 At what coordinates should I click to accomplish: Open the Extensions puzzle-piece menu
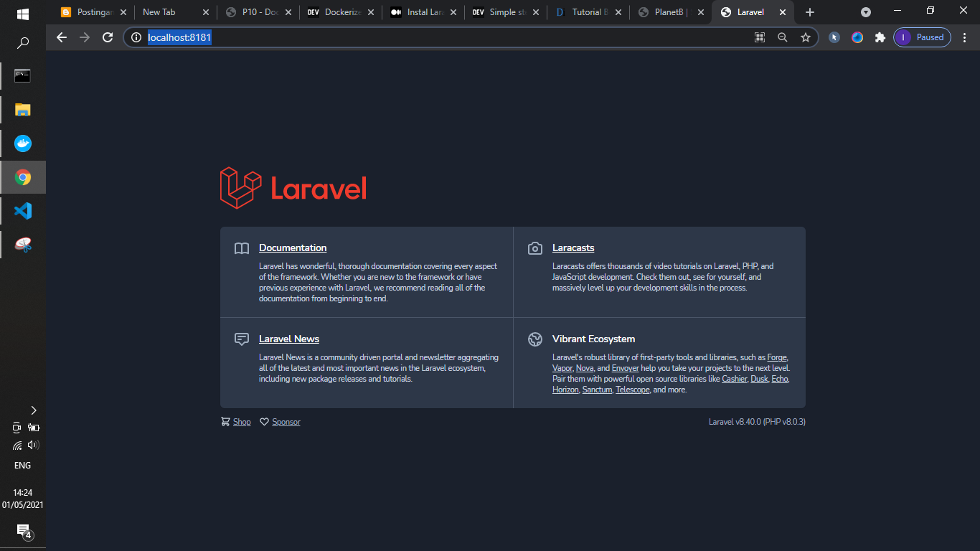click(880, 37)
